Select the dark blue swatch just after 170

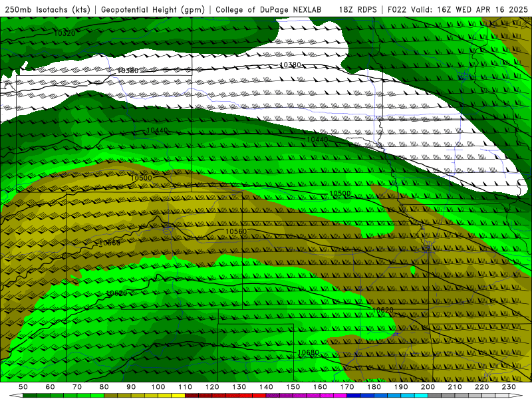coord(354,396)
